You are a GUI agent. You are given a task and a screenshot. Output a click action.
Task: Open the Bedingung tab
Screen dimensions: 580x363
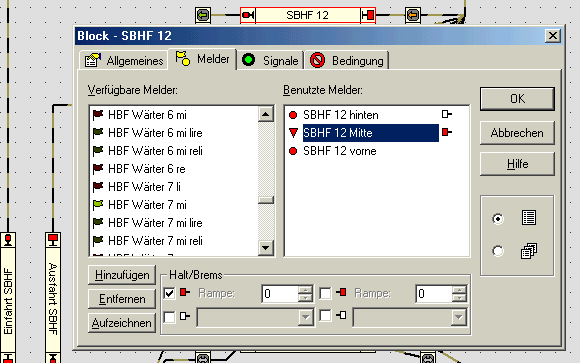(347, 60)
